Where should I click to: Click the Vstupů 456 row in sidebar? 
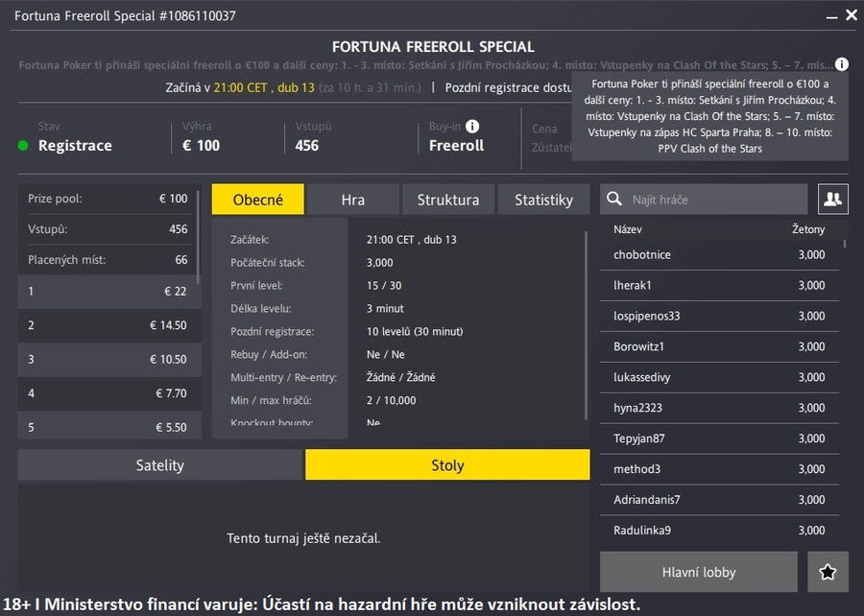coord(108,229)
